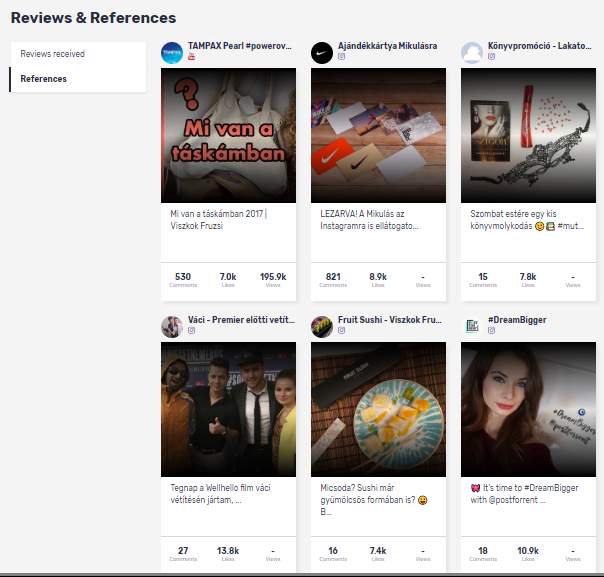Click the 7.0k Likes count
604x577 pixels.
pos(228,280)
